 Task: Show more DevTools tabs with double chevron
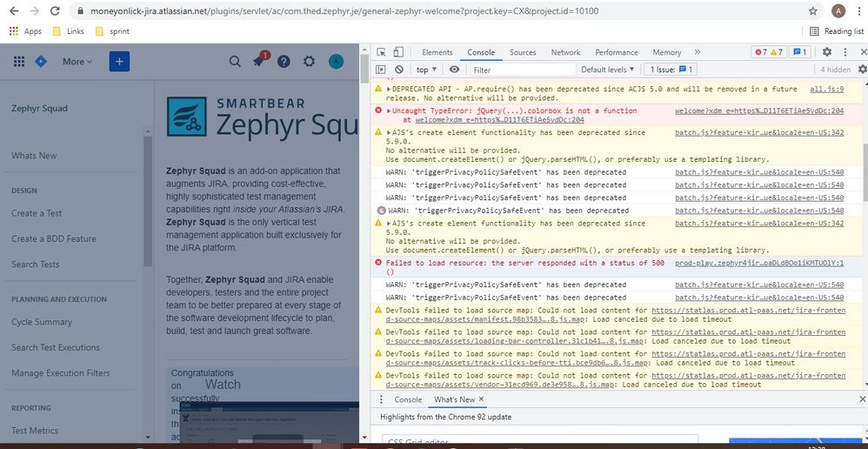coord(697,52)
